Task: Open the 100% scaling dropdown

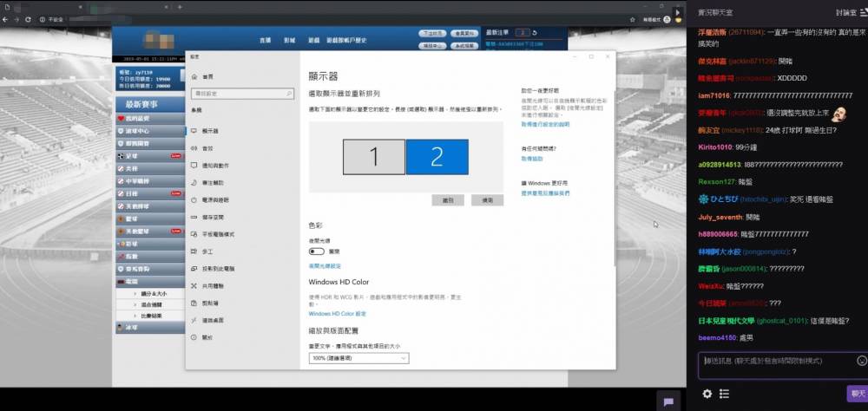Action: 358,358
